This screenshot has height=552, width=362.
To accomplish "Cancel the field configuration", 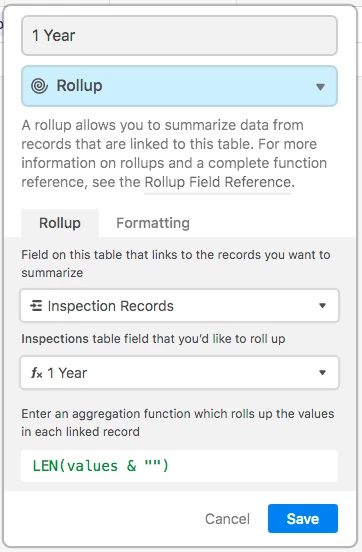I will (x=227, y=519).
